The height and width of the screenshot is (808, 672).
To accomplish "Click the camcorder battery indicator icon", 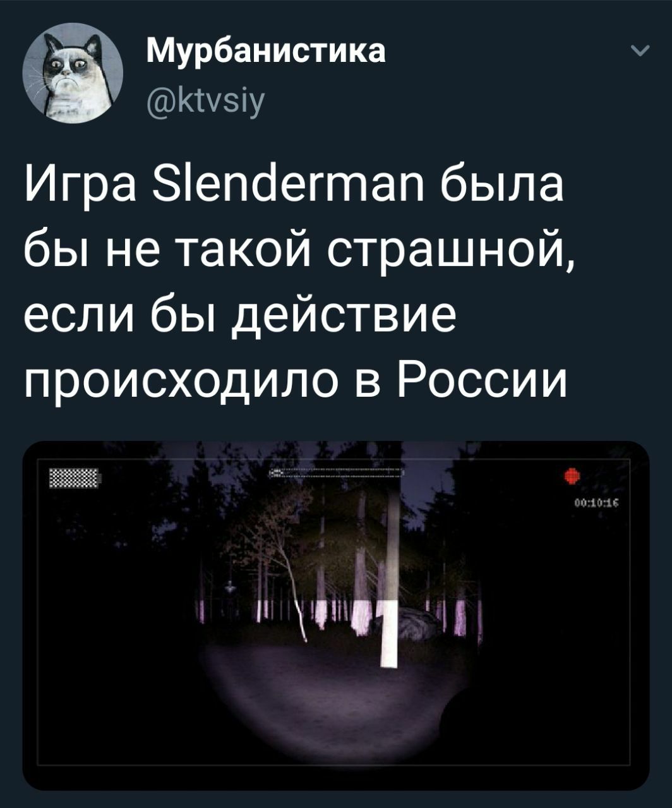I will click(75, 478).
